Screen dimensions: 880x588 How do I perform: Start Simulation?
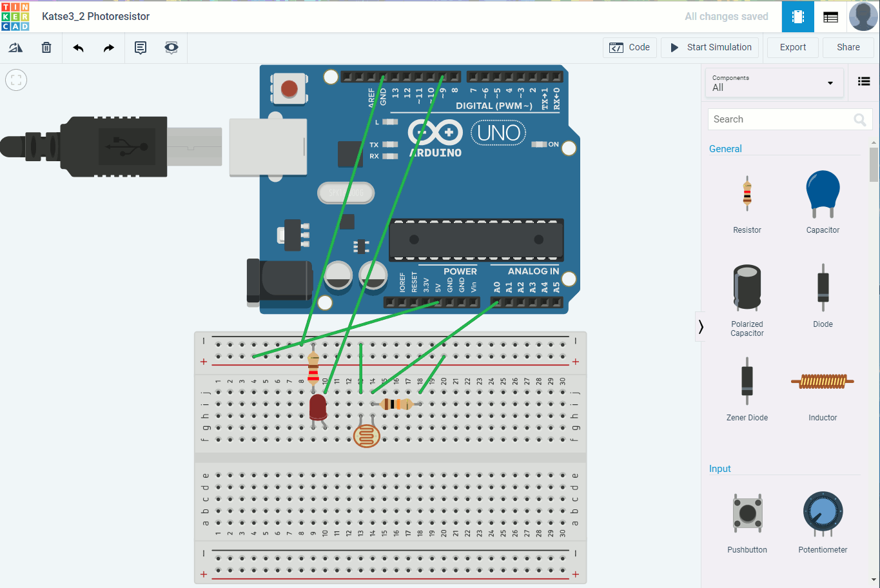pos(710,48)
